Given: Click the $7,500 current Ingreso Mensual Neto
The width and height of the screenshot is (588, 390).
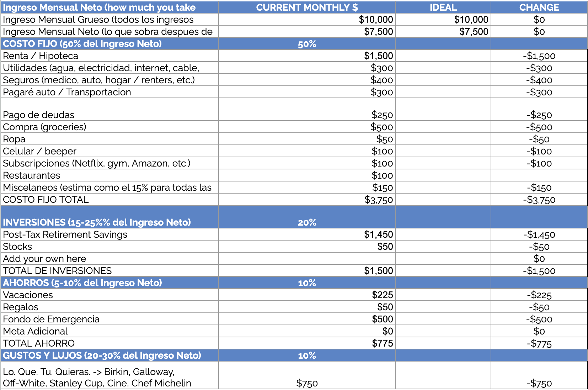Looking at the screenshot, I should click(379, 32).
